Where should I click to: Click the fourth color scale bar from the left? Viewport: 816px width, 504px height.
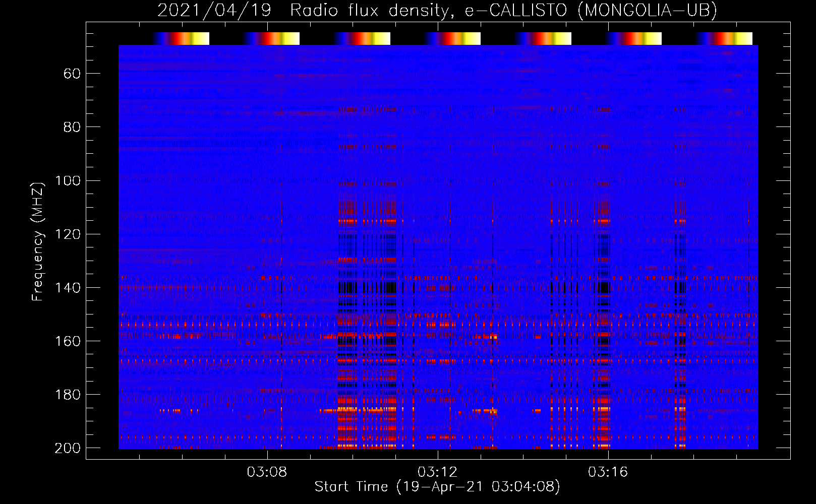pyautogui.click(x=452, y=38)
